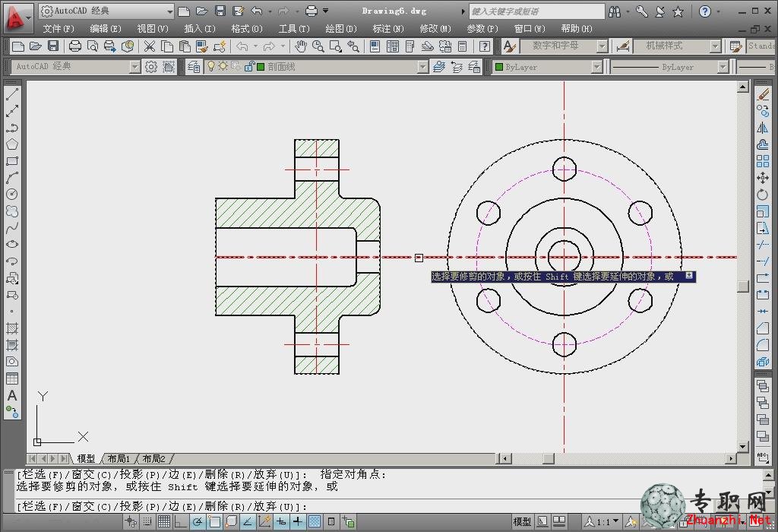
Task: Select the Fillet tool
Action: [x=763, y=345]
